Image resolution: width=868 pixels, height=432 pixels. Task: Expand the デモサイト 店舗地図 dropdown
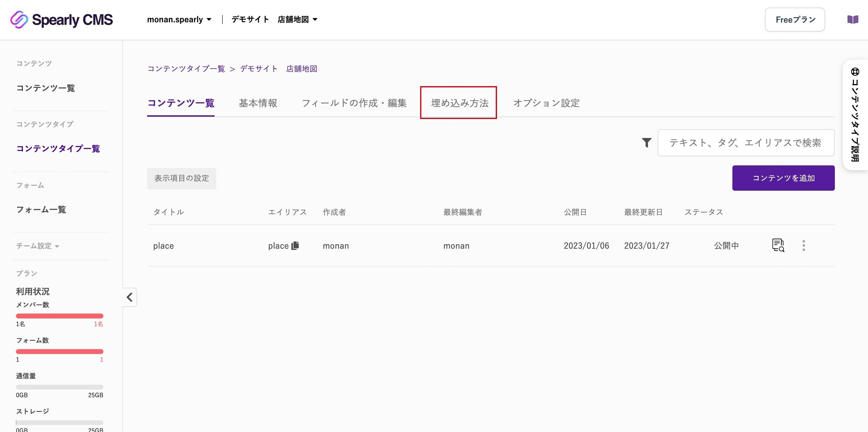(274, 20)
